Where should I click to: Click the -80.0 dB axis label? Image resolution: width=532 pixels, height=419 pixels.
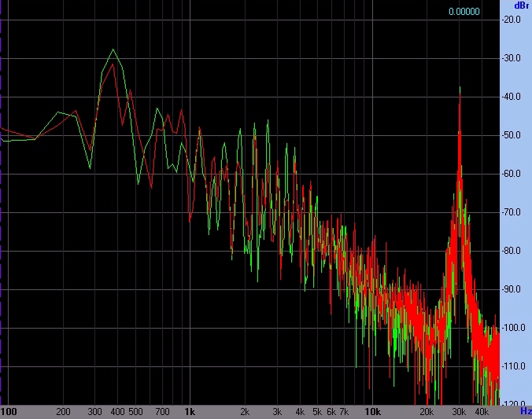coord(511,251)
